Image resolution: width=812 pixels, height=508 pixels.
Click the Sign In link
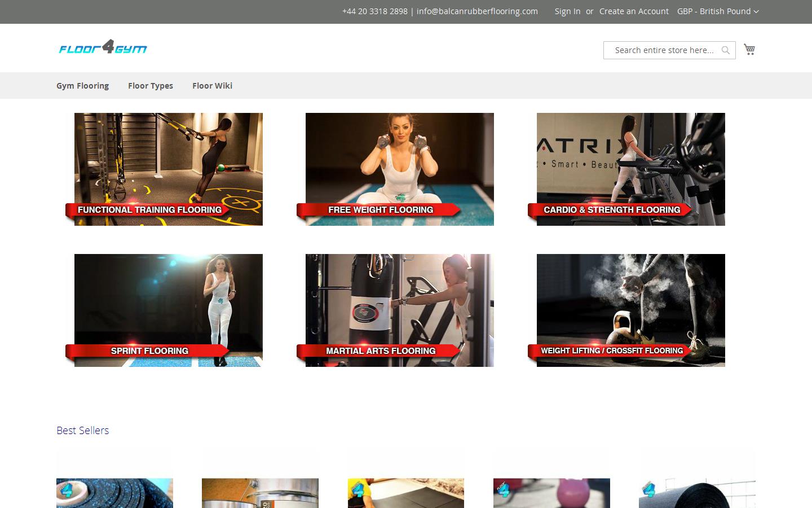click(x=567, y=11)
